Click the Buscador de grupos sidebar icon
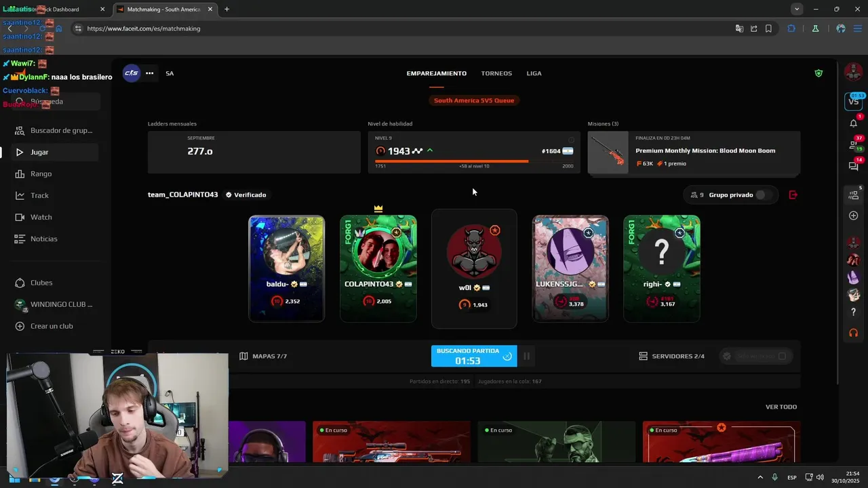 point(20,130)
